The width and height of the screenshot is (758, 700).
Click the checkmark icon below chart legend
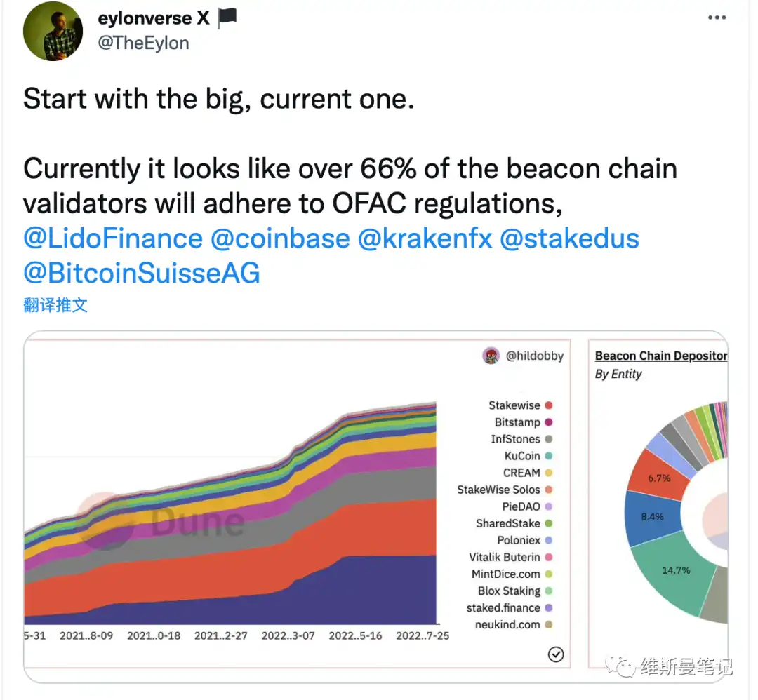point(555,654)
